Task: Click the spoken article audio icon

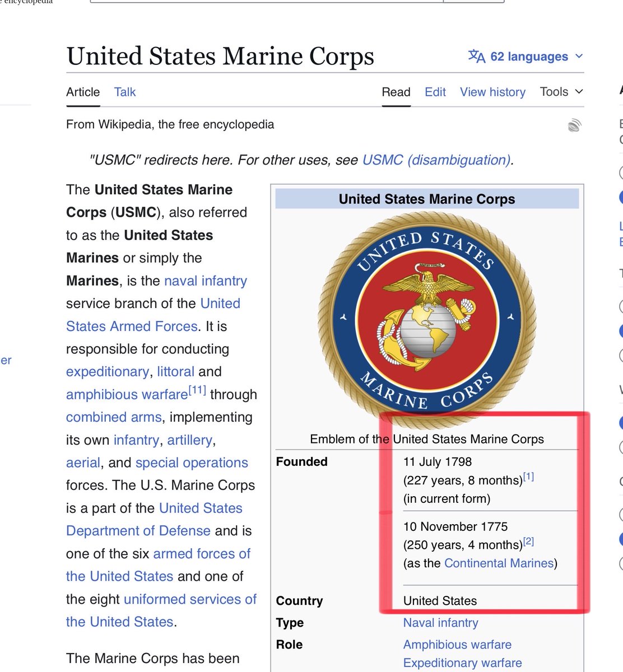Action: pyautogui.click(x=574, y=125)
